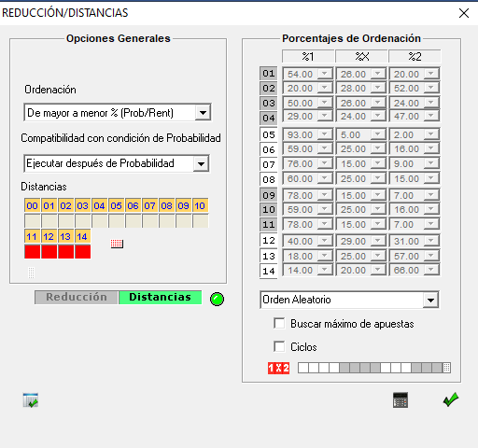Open row 14 %2 dropdown 66.00
This screenshot has height=448, width=478.
[x=431, y=270]
